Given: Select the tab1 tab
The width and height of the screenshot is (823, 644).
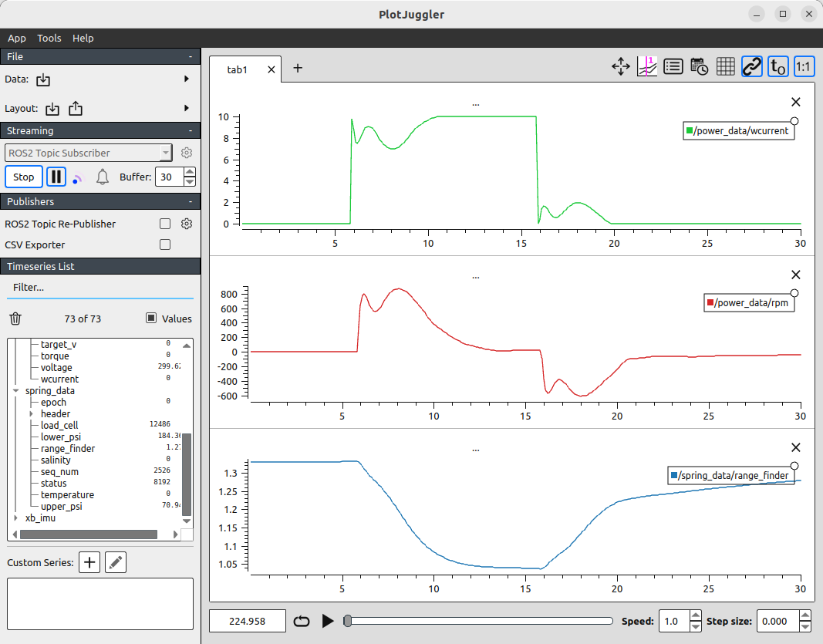Looking at the screenshot, I should [x=237, y=69].
